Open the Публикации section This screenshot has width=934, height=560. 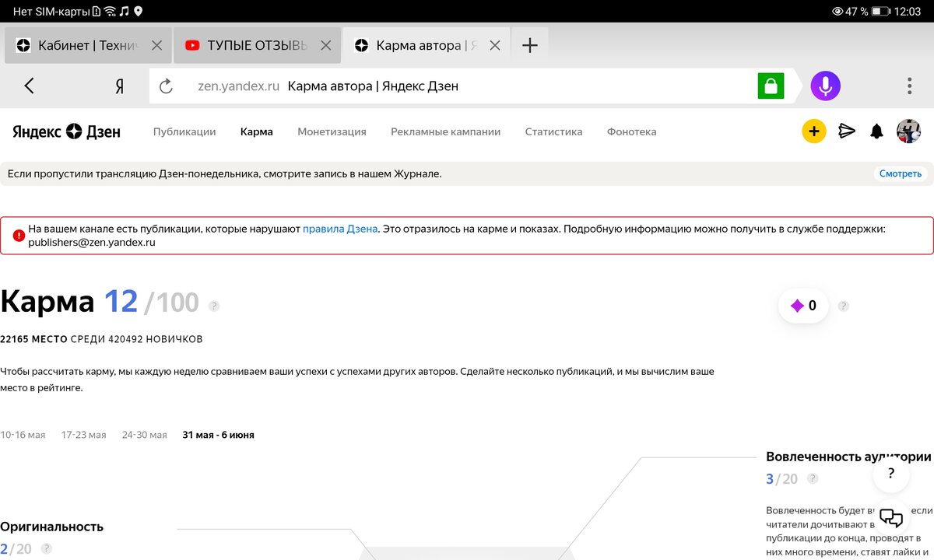(184, 131)
